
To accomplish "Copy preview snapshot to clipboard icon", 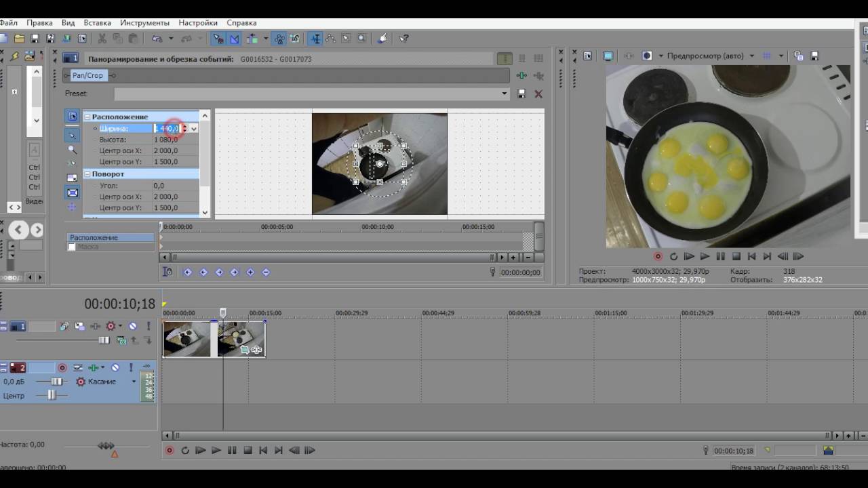I will [x=798, y=56].
